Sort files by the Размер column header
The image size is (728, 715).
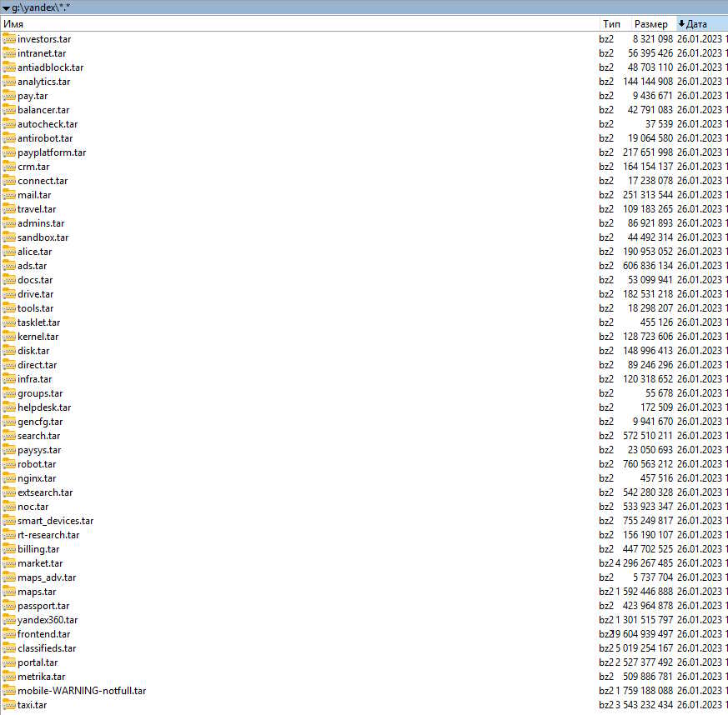pos(650,24)
